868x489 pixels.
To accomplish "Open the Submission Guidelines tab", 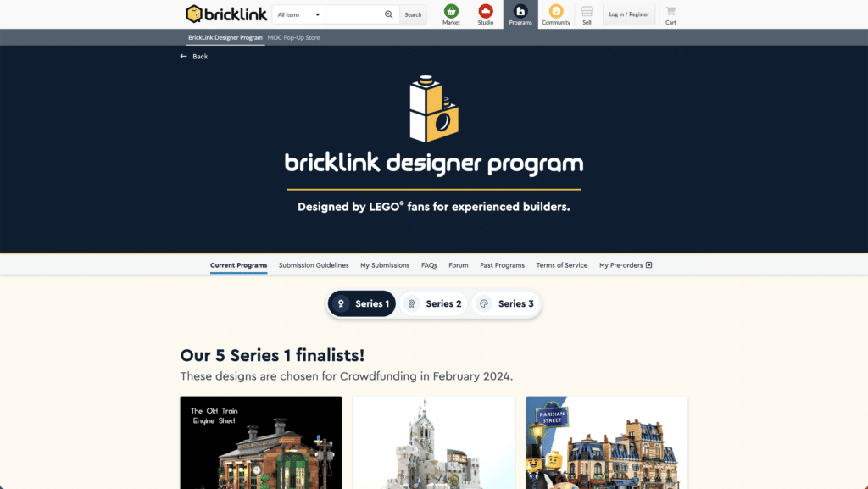I will pyautogui.click(x=314, y=264).
